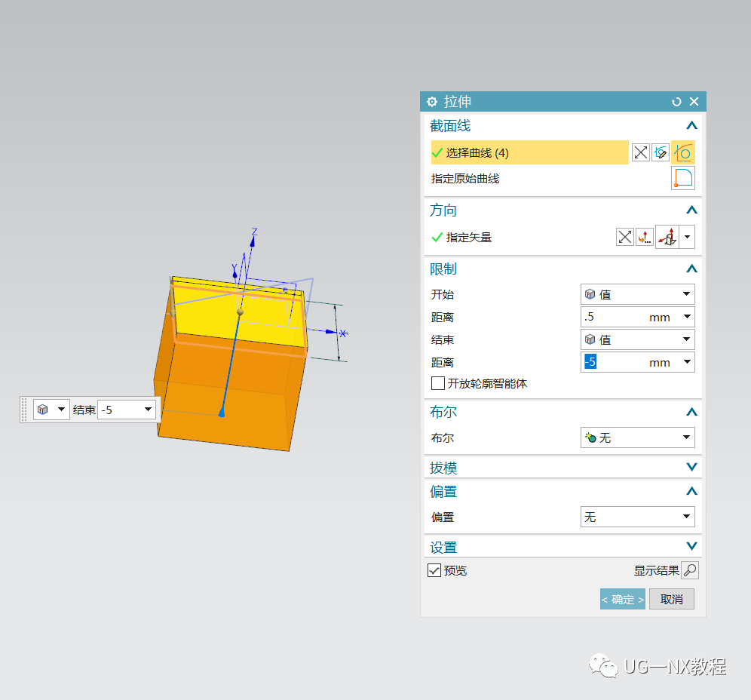
Task: Click the extrude start handle sphere on the yellow face
Action: click(240, 312)
